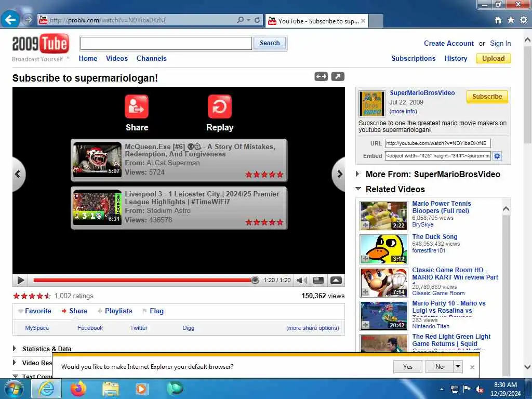Click the yellow Upload button
This screenshot has height=399, width=532.
pos(494,58)
